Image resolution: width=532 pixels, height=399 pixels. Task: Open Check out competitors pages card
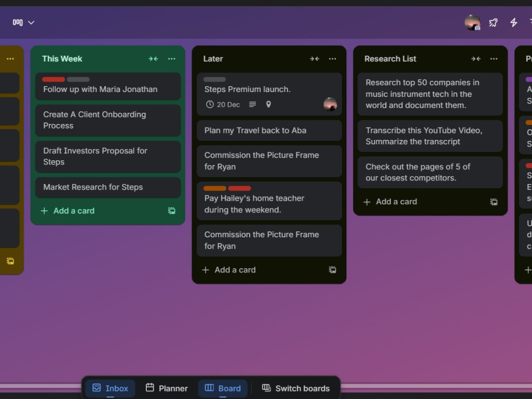tap(430, 172)
